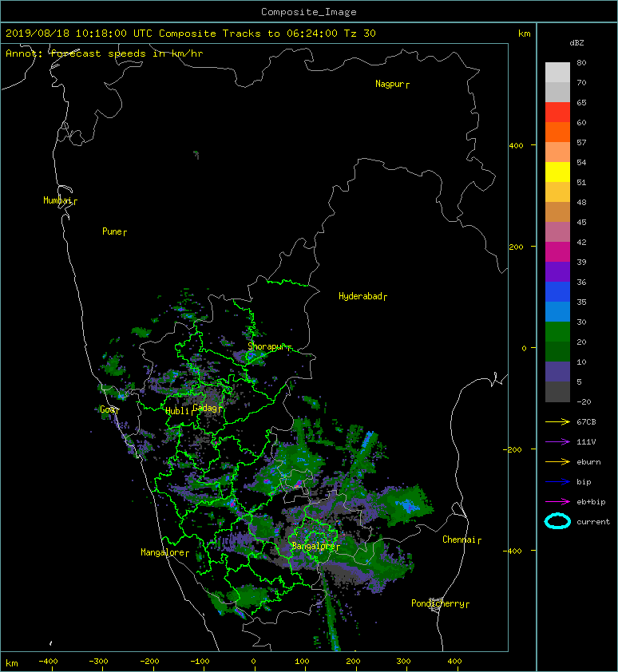Click the -300 horizontal axis label

98,662
